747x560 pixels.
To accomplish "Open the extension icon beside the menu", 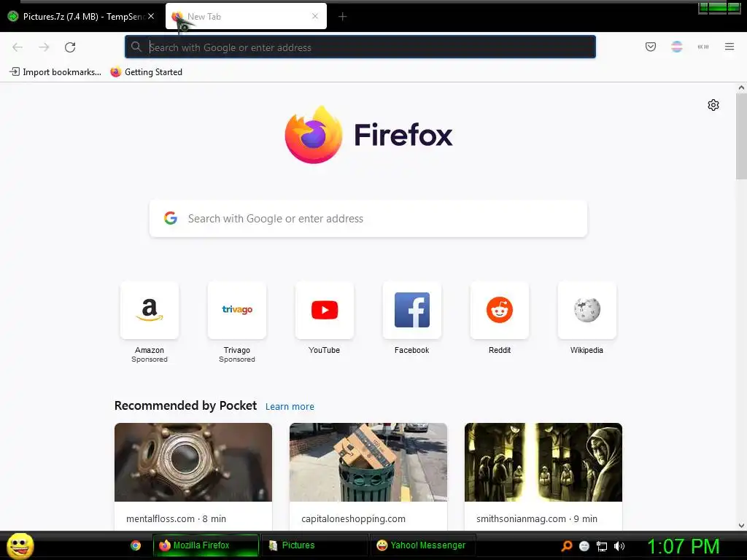I will pos(703,47).
